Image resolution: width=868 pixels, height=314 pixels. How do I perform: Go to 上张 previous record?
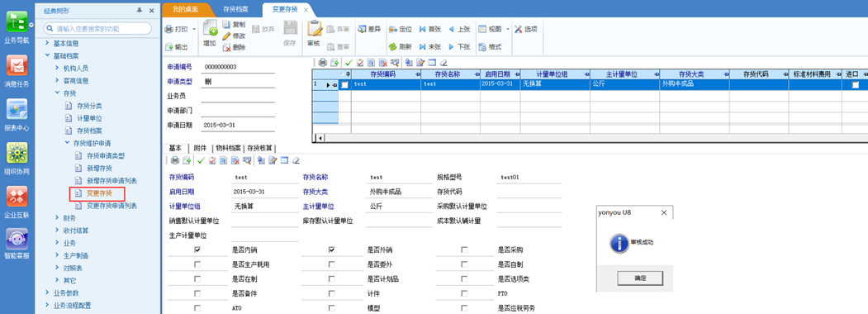click(459, 30)
